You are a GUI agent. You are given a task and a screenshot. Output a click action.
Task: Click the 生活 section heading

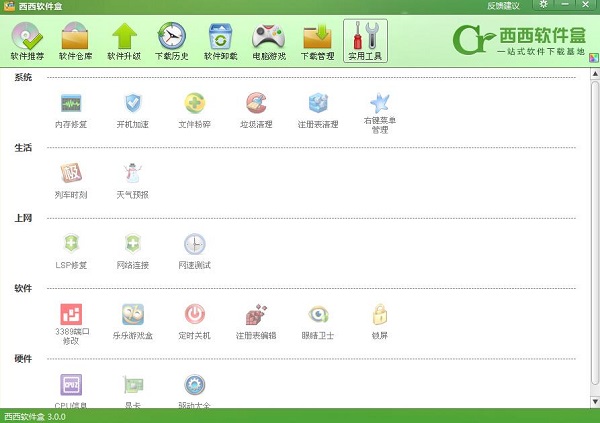coord(23,148)
